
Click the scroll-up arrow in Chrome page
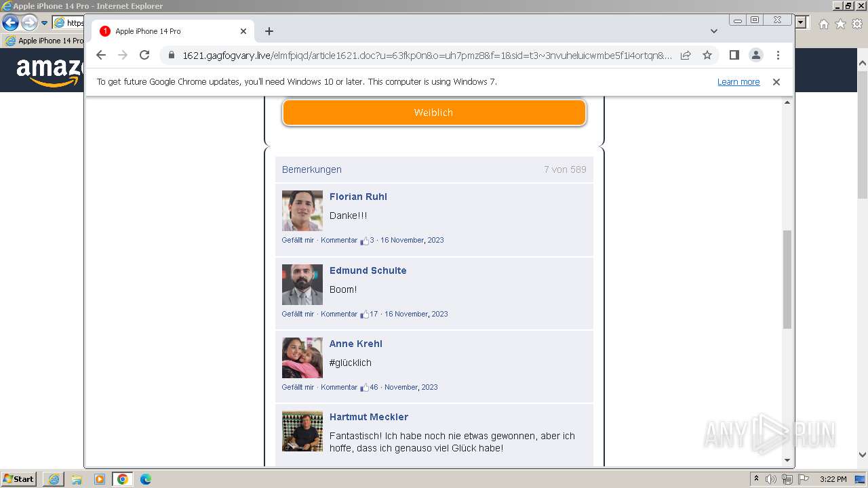(x=787, y=102)
